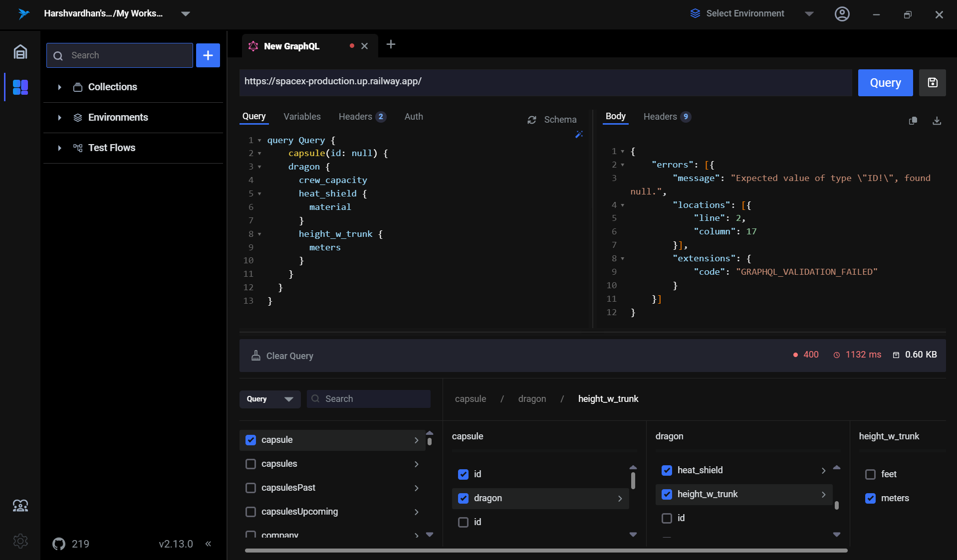Click the Clear Query button

coord(283,356)
